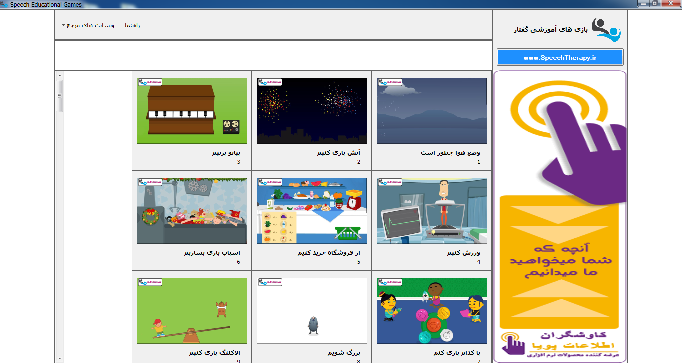Launch the seesaw game thumbnail
Viewport: 682px width, 363px height.
point(192,311)
